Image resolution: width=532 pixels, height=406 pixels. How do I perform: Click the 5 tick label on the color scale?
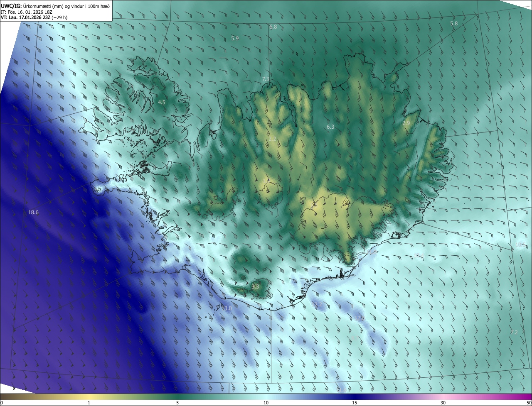pos(177,403)
